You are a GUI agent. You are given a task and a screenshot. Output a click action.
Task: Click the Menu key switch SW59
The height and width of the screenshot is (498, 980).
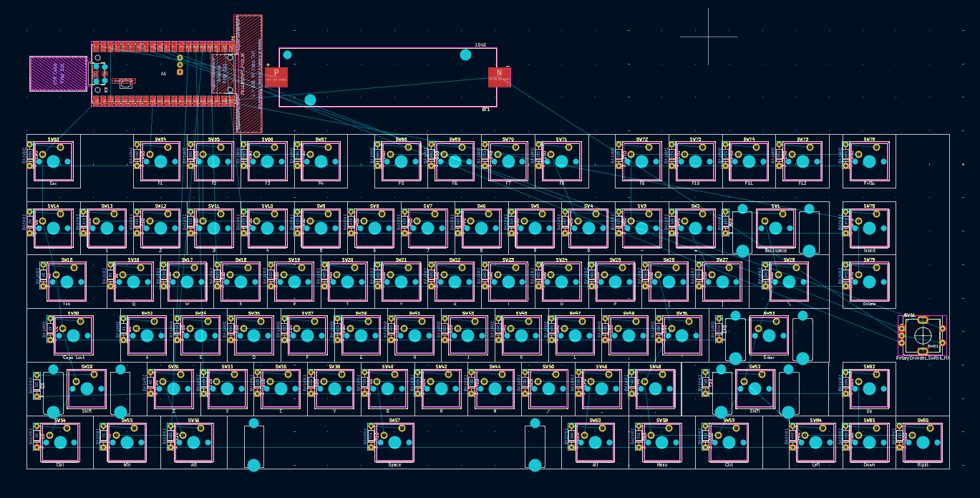pos(662,443)
